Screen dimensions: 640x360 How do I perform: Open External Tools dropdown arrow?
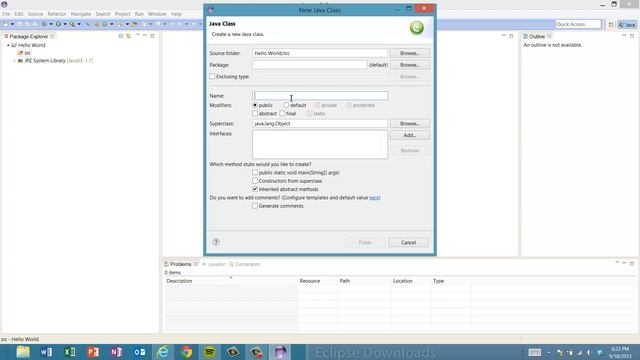click(79, 24)
